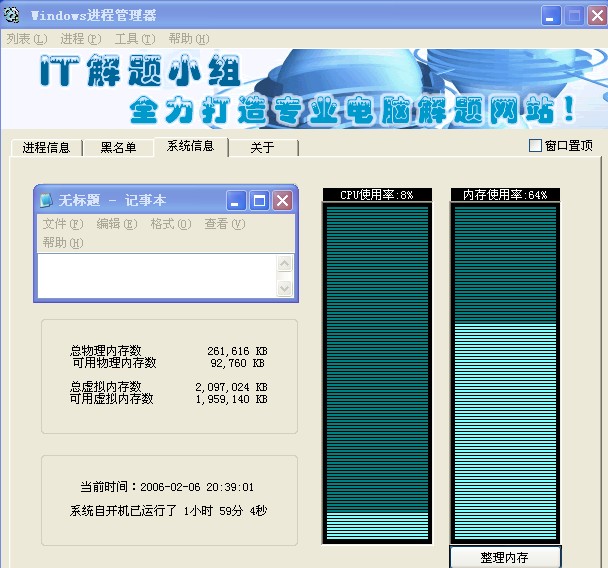Viewport: 608px width, 568px height.
Task: Minimize the Windows进程管理器 window
Action: tap(551, 16)
